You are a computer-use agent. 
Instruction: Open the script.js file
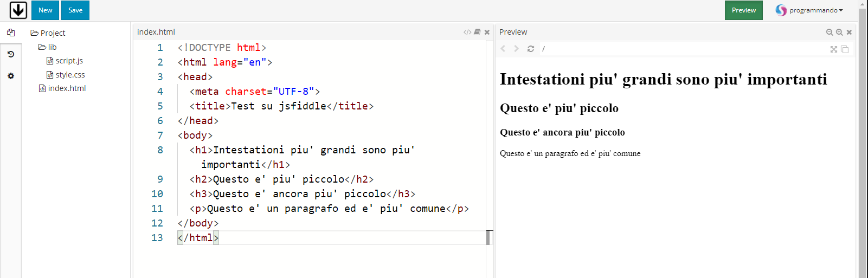tap(65, 61)
